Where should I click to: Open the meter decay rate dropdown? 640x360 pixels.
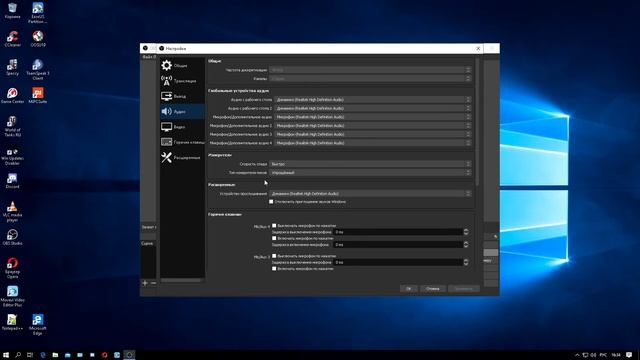click(x=370, y=164)
